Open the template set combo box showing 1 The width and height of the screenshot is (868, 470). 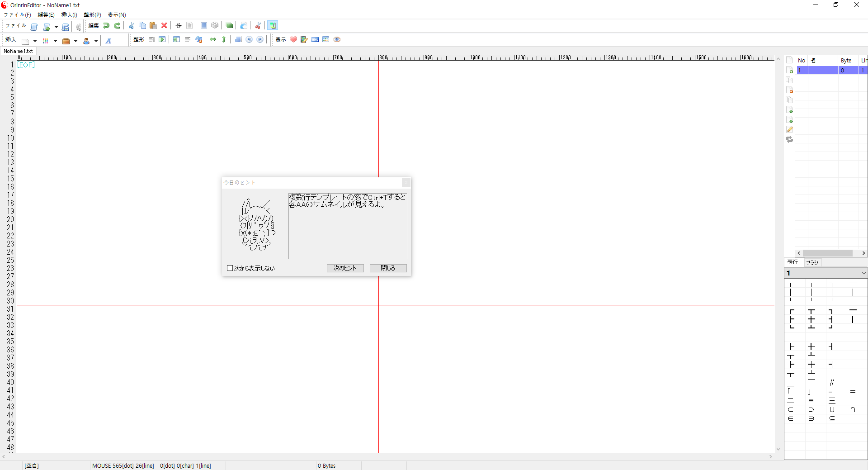point(826,273)
